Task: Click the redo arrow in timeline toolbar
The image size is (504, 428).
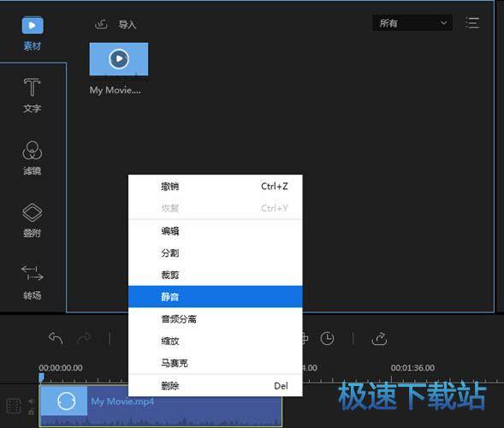Action: (x=84, y=339)
